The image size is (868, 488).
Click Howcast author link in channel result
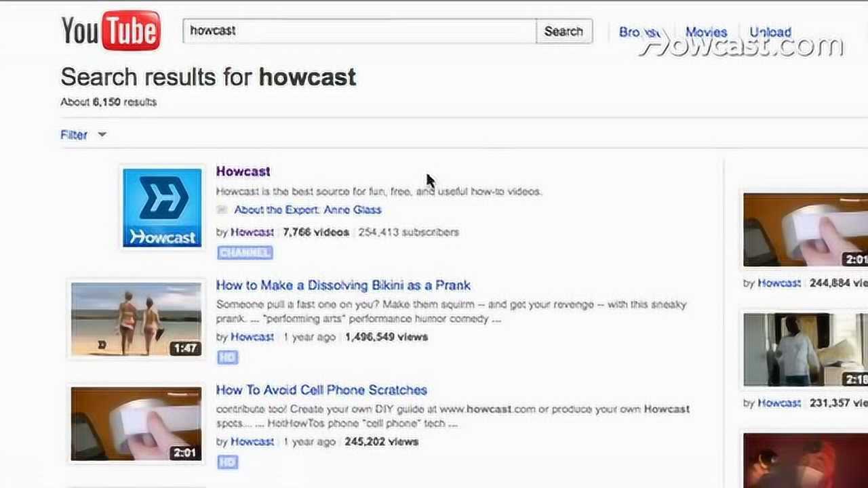tap(252, 232)
